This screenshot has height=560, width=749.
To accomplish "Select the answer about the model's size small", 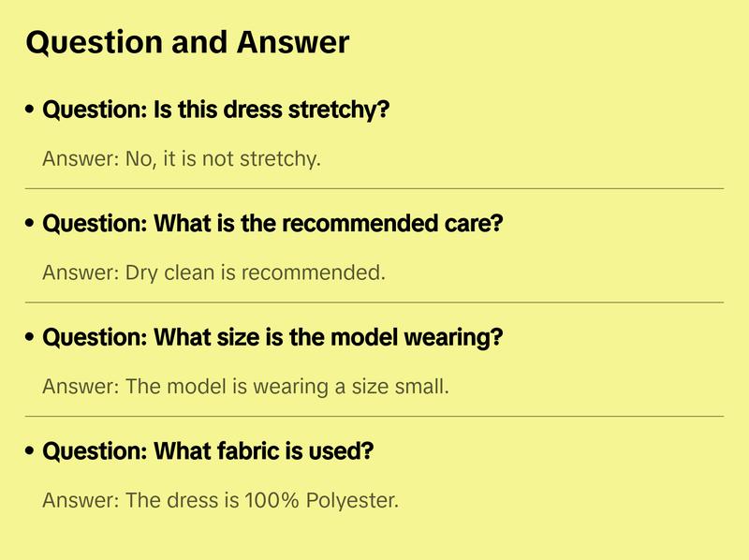I will coord(245,387).
